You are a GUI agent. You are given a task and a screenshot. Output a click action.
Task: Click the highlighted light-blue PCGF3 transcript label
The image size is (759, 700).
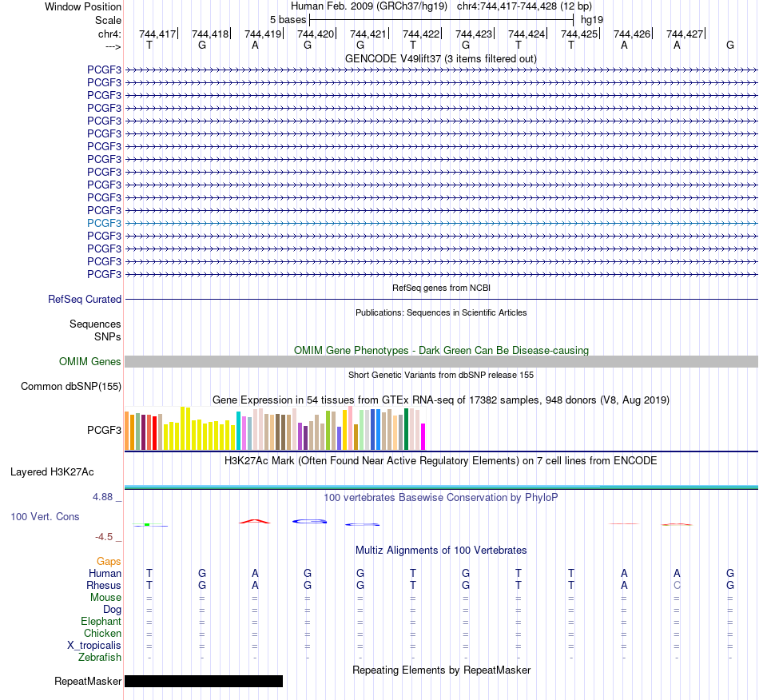(104, 223)
